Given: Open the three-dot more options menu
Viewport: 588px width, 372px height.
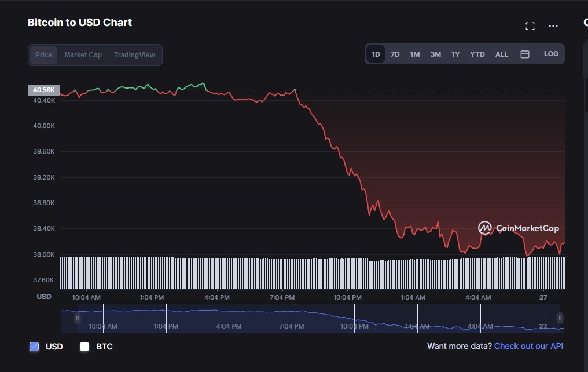Looking at the screenshot, I should click(x=553, y=26).
